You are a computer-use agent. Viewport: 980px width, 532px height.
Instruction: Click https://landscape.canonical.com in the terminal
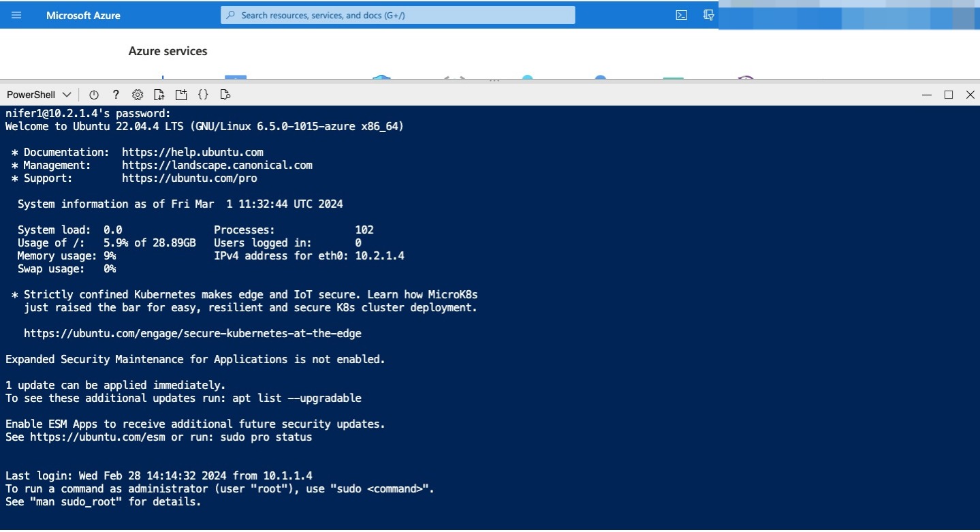click(217, 166)
